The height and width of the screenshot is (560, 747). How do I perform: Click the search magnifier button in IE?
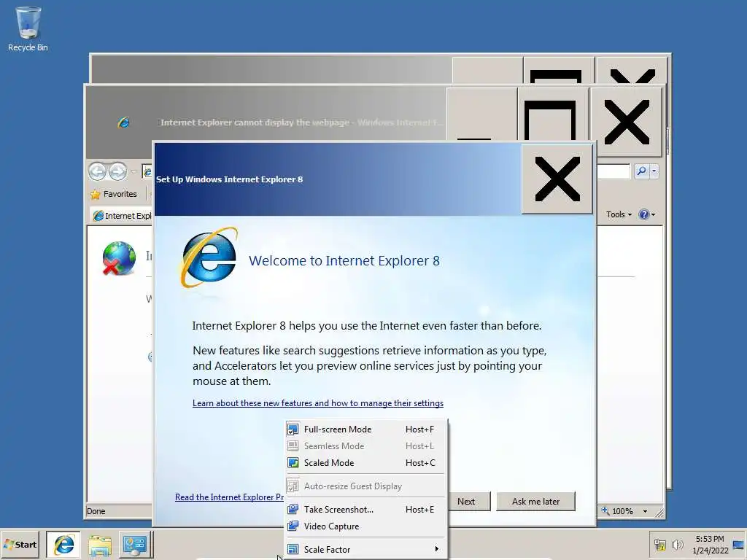coord(641,171)
